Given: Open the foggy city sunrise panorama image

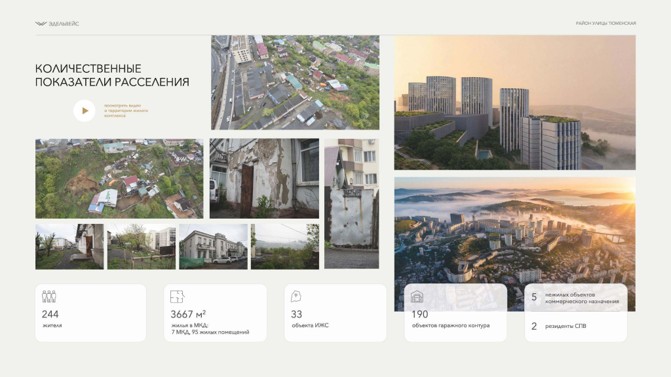Looking at the screenshot, I should [515, 244].
